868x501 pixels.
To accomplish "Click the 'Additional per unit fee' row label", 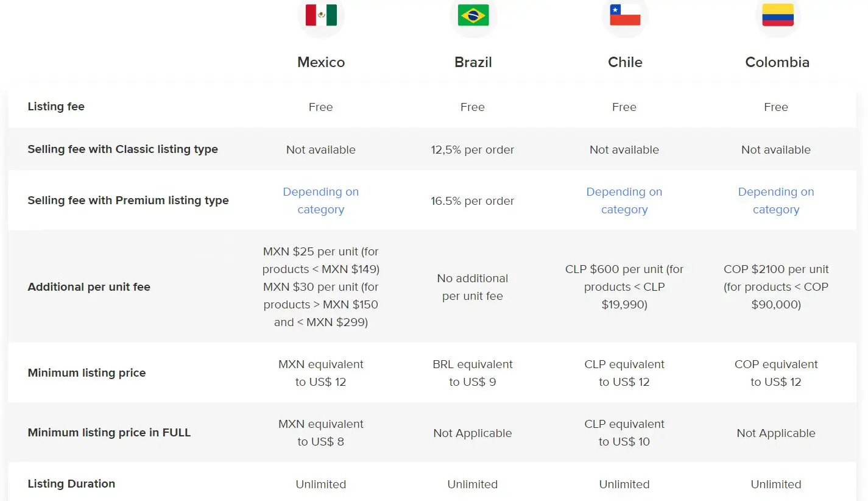I will 89,287.
